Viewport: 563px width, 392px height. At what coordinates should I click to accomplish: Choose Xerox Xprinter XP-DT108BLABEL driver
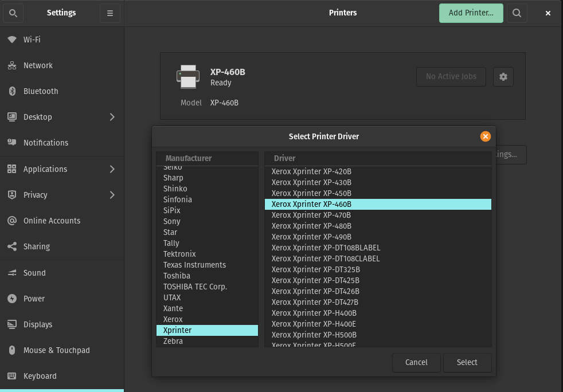(378, 248)
